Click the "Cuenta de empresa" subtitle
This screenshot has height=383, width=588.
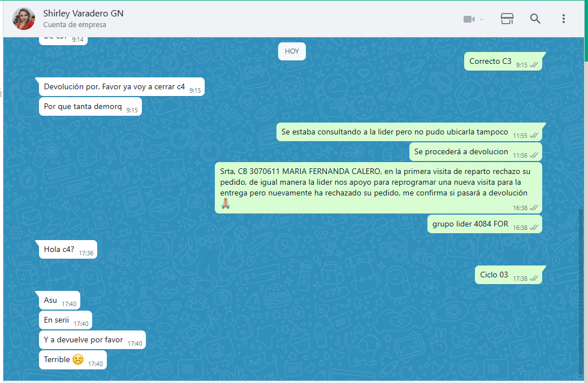(75, 25)
